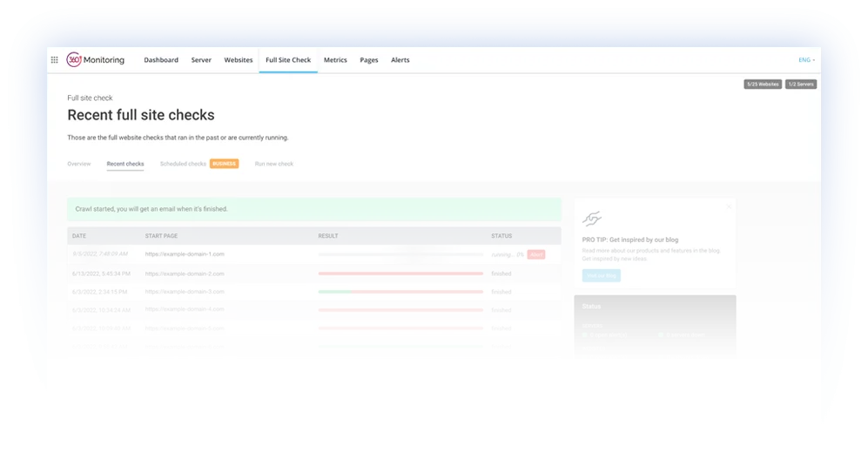Click the example-domain-2 red result bar
Screen dimensions: 868x473
[x=400, y=274]
